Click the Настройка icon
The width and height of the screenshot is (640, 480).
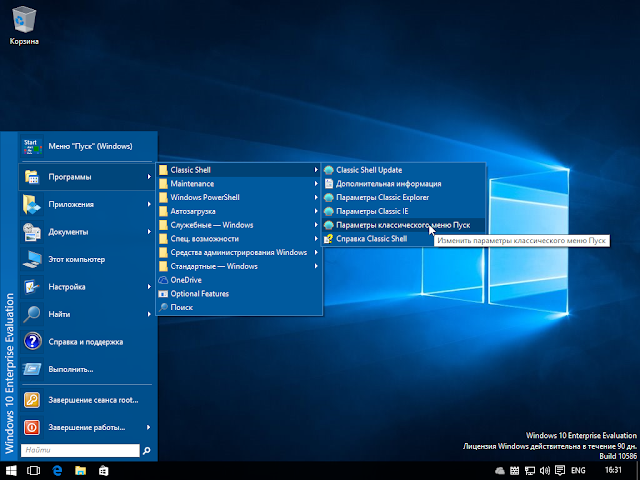coord(32,287)
